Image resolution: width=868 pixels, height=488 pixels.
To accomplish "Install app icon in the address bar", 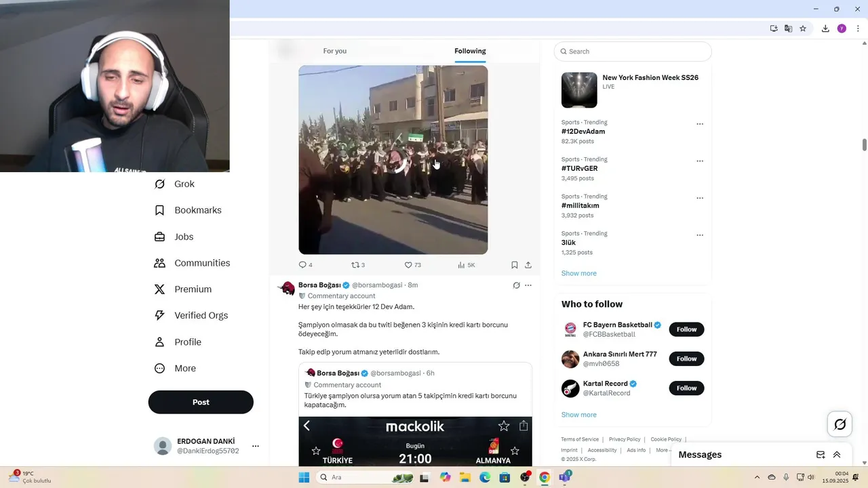I will click(x=774, y=28).
